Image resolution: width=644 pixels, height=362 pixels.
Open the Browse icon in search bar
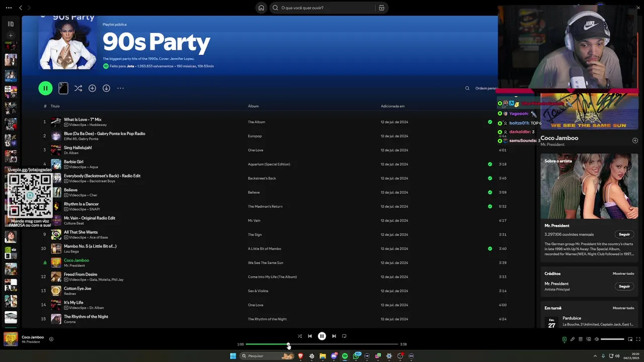(381, 8)
